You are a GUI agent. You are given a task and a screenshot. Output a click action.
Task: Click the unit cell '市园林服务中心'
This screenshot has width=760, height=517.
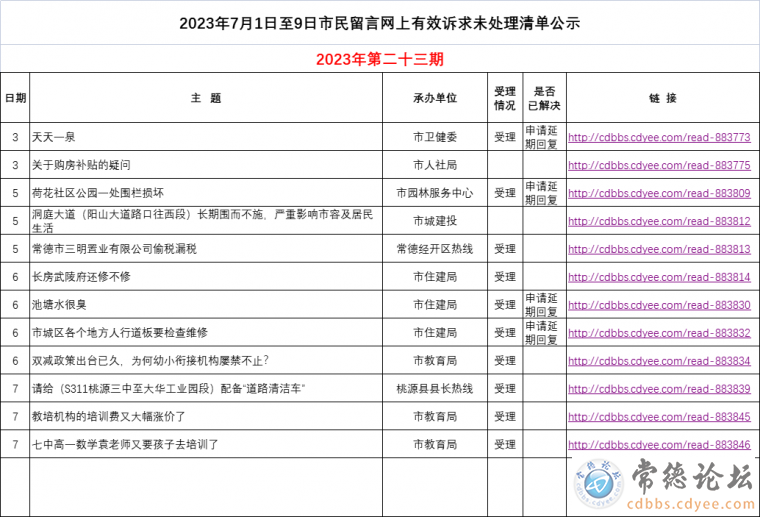[x=435, y=193]
